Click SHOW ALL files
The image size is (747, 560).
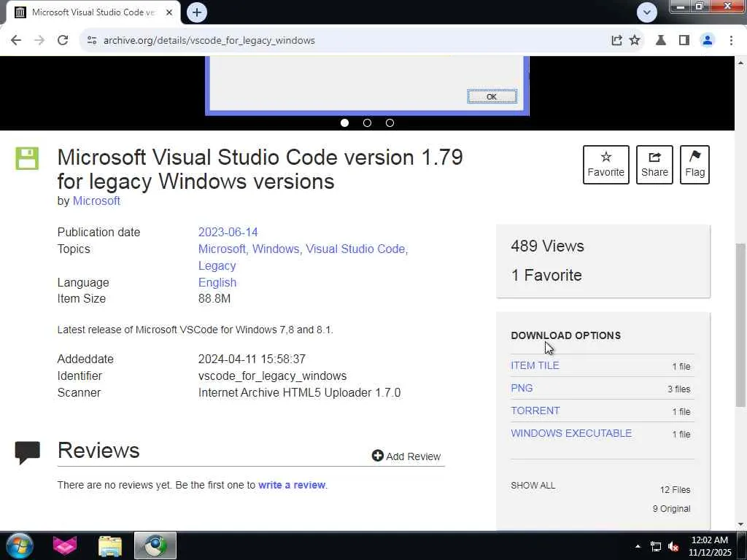point(533,485)
